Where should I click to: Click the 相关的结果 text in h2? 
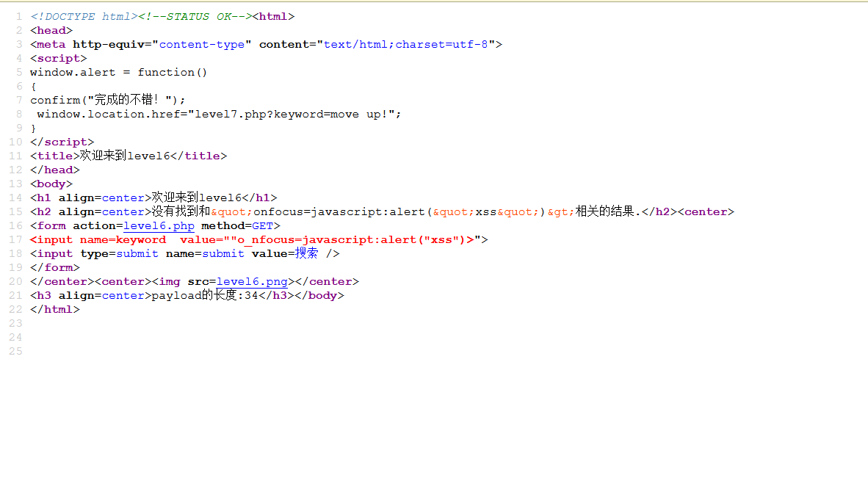pos(605,211)
